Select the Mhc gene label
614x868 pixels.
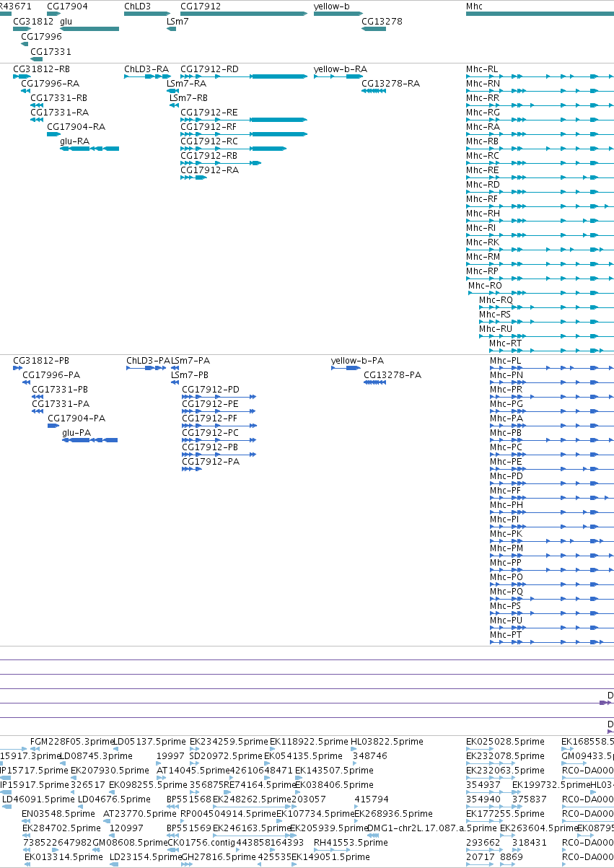tap(475, 6)
